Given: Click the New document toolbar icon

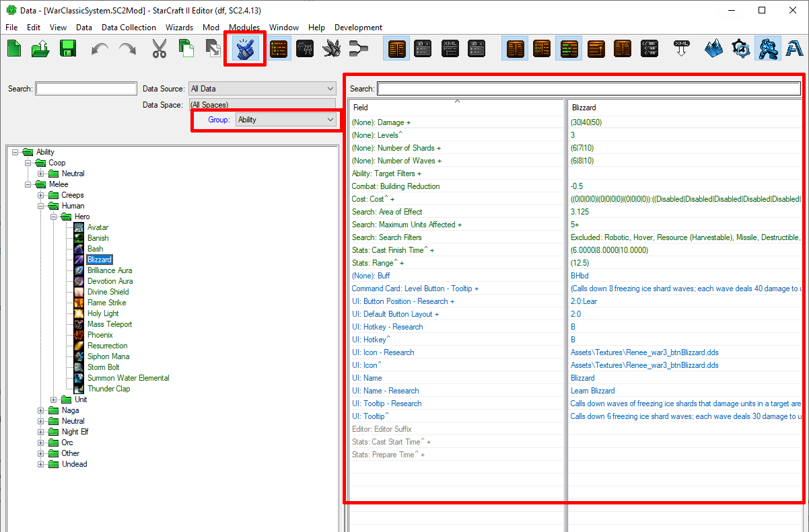Looking at the screenshot, I should pos(14,48).
